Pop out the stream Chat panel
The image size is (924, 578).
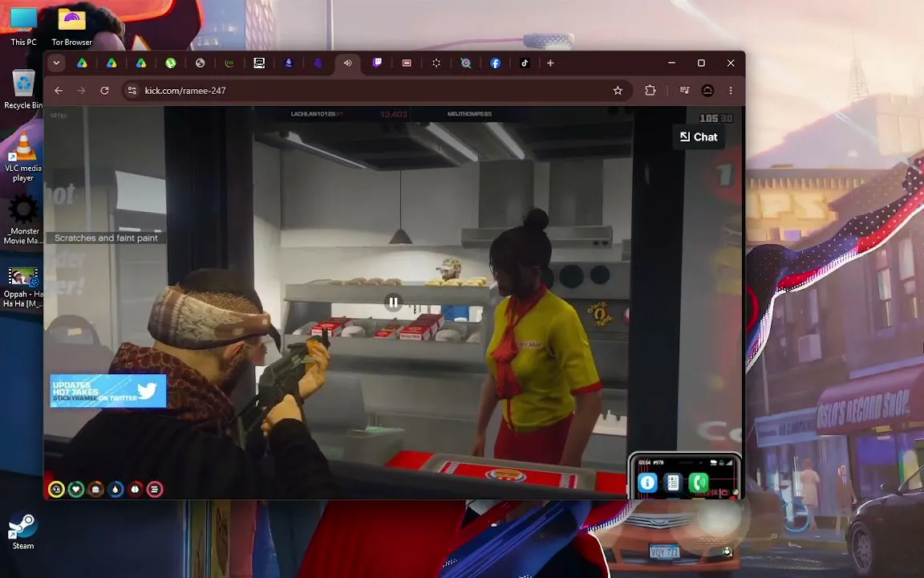699,136
